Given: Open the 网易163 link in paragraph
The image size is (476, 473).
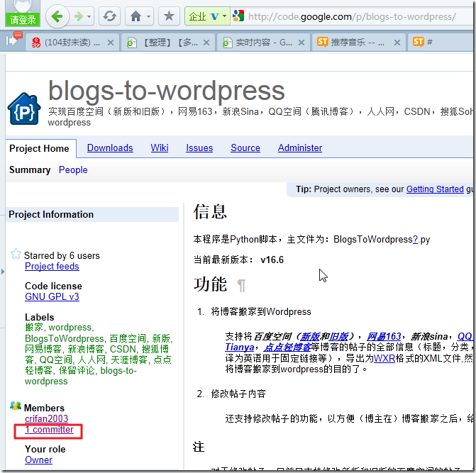Looking at the screenshot, I should click(384, 336).
